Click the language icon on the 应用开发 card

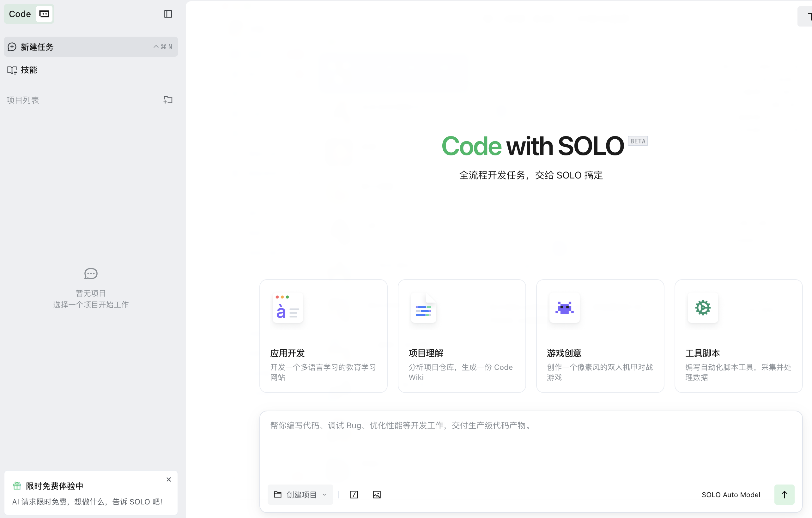[287, 308]
